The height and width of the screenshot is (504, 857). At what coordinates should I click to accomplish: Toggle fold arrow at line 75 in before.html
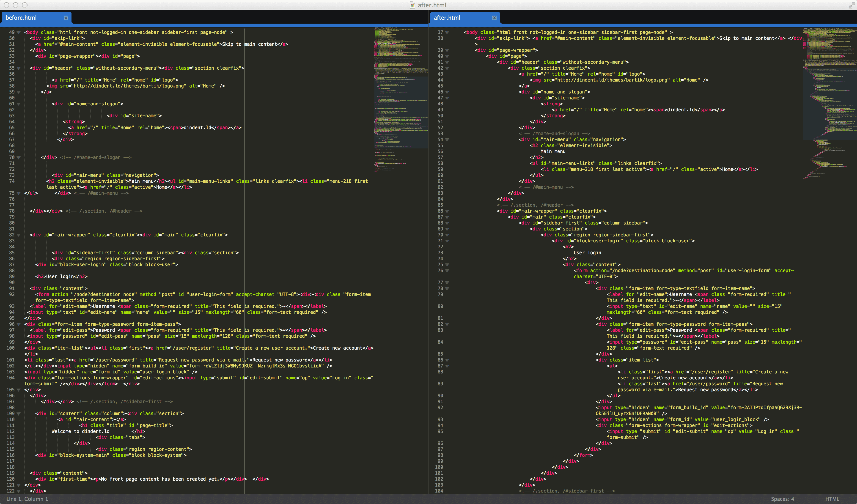[19, 194]
